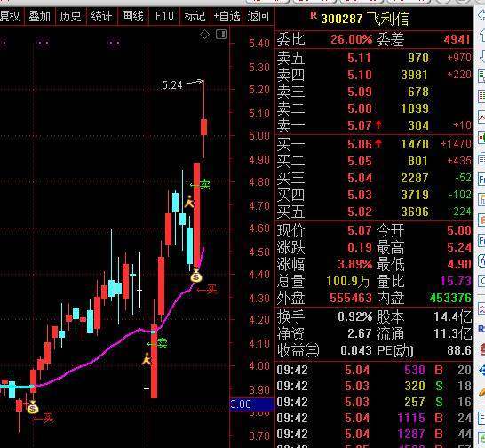Select 09:42 trade with volume 1287

374,434
